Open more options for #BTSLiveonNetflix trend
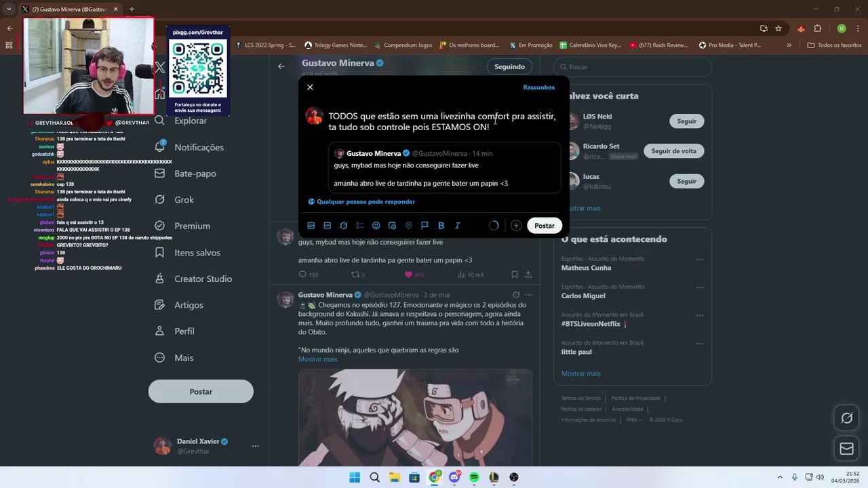The image size is (868, 488). (x=700, y=316)
